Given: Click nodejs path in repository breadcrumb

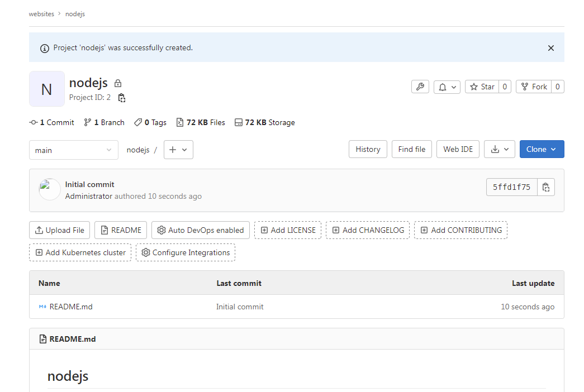Looking at the screenshot, I should (138, 150).
